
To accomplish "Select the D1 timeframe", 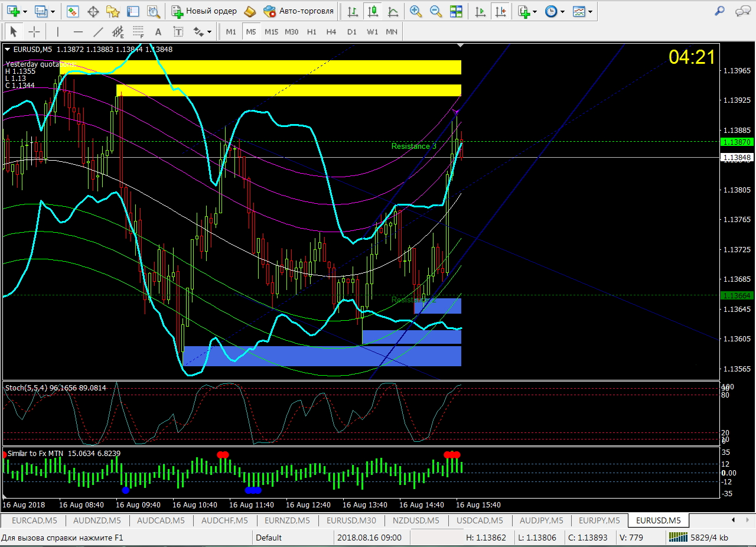I will click(x=352, y=32).
